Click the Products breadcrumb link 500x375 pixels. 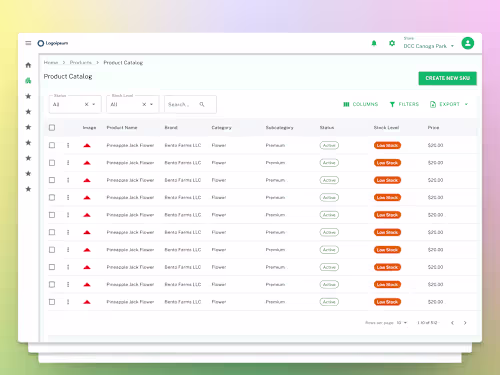81,63
